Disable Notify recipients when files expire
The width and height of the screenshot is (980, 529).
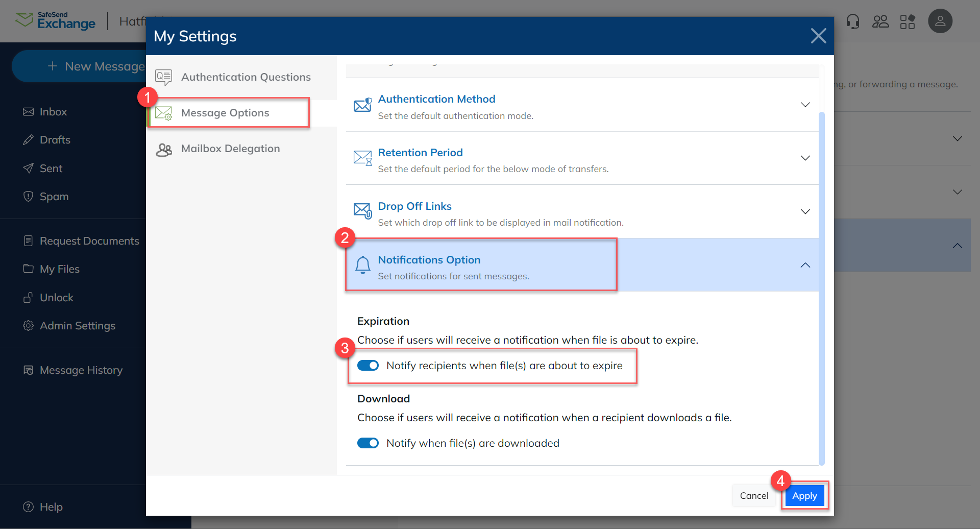point(368,365)
